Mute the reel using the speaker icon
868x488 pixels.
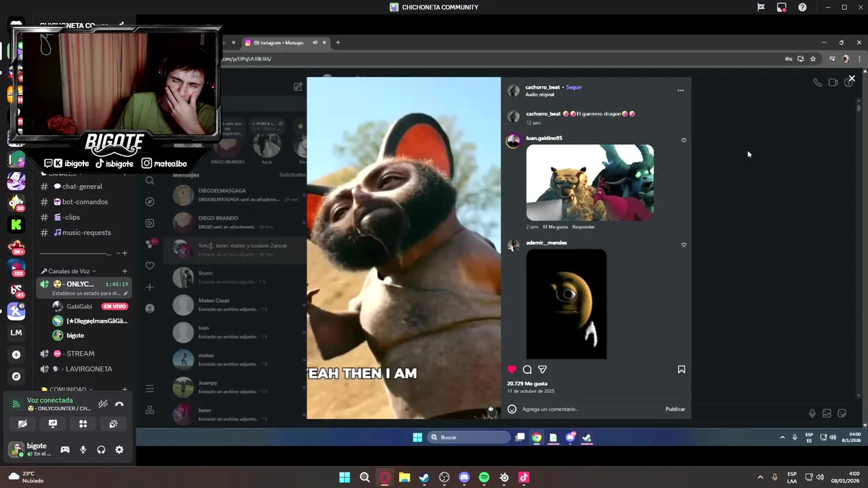(491, 409)
